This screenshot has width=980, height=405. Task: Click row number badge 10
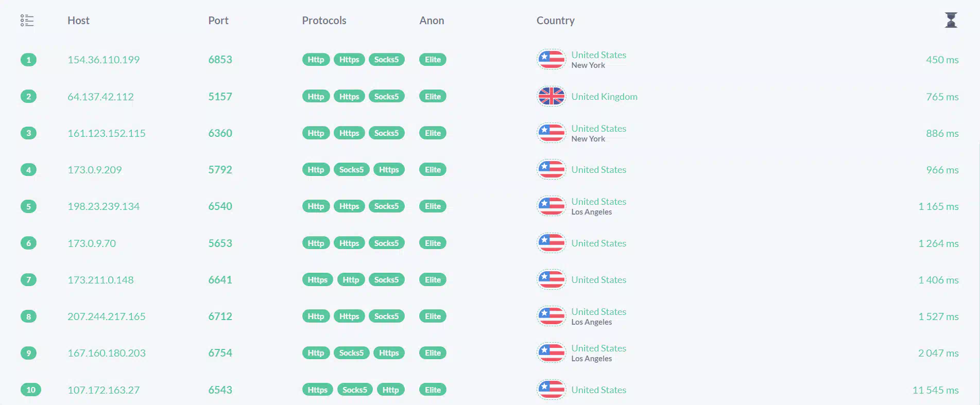[30, 390]
